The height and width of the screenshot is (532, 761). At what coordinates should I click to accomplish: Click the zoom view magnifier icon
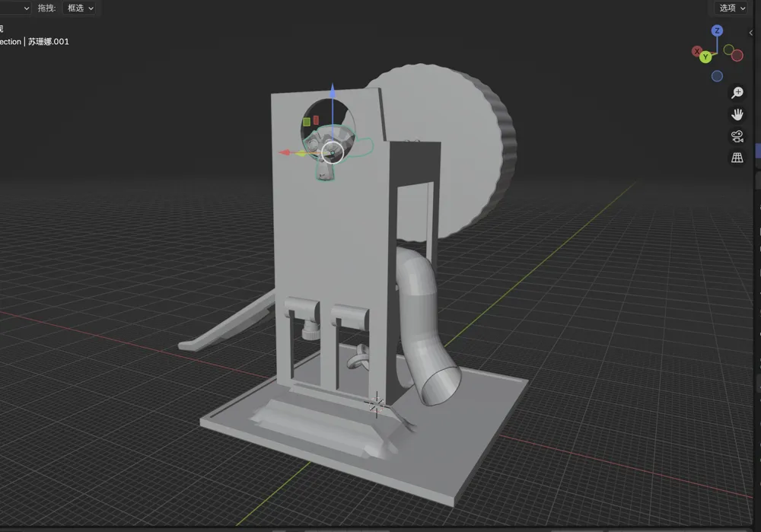tap(737, 92)
